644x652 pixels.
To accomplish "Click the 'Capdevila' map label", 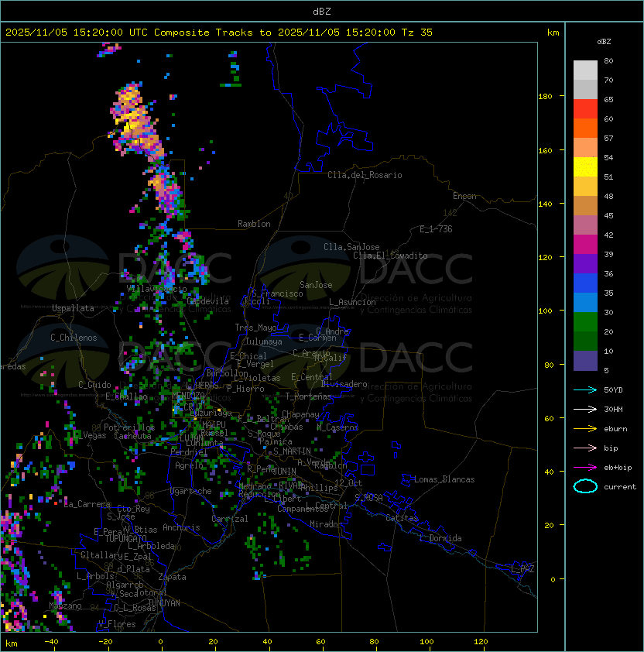I will coord(207,301).
